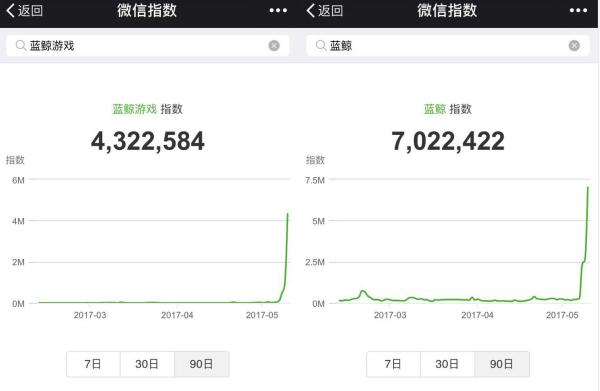This screenshot has height=391, width=600.
Task: Tap the spike peak on 蓝鲸 line
Action: pos(588,187)
